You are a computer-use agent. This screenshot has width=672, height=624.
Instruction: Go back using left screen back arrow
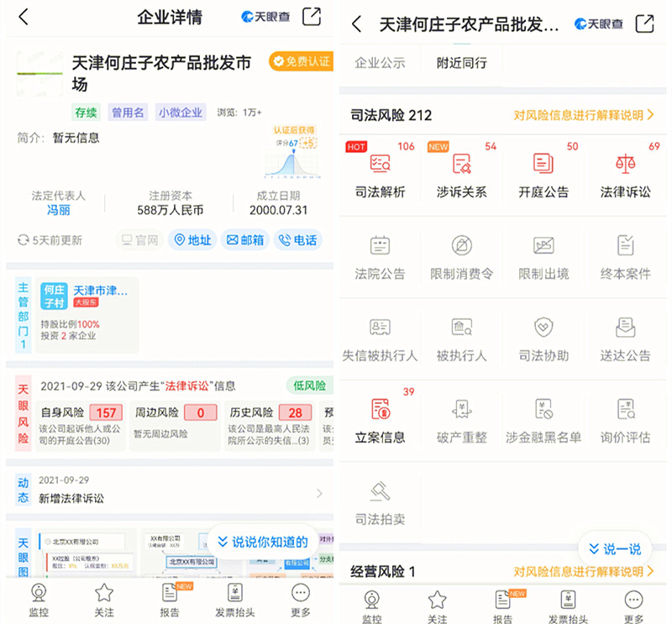tap(24, 17)
